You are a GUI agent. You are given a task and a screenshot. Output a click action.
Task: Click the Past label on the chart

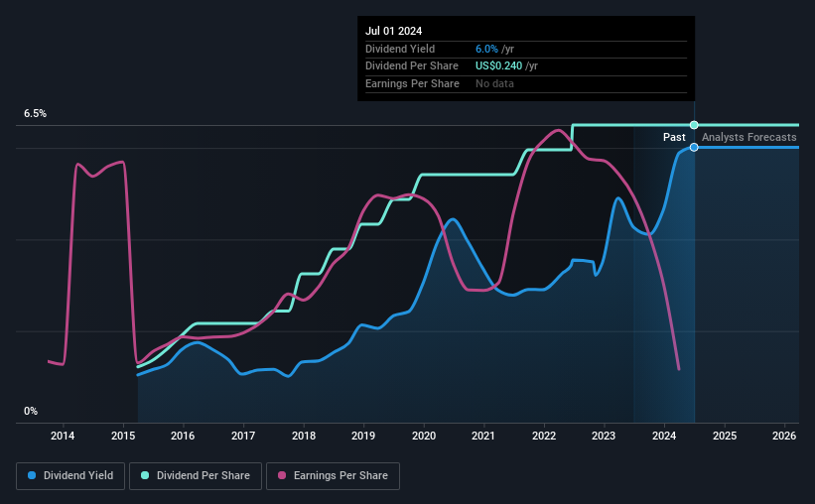point(674,137)
